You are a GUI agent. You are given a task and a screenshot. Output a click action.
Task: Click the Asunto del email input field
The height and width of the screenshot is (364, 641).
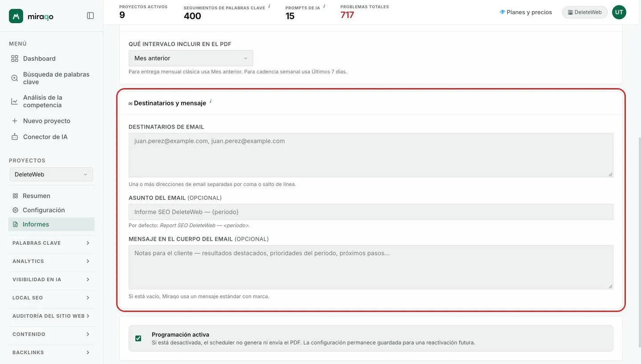pos(371,212)
